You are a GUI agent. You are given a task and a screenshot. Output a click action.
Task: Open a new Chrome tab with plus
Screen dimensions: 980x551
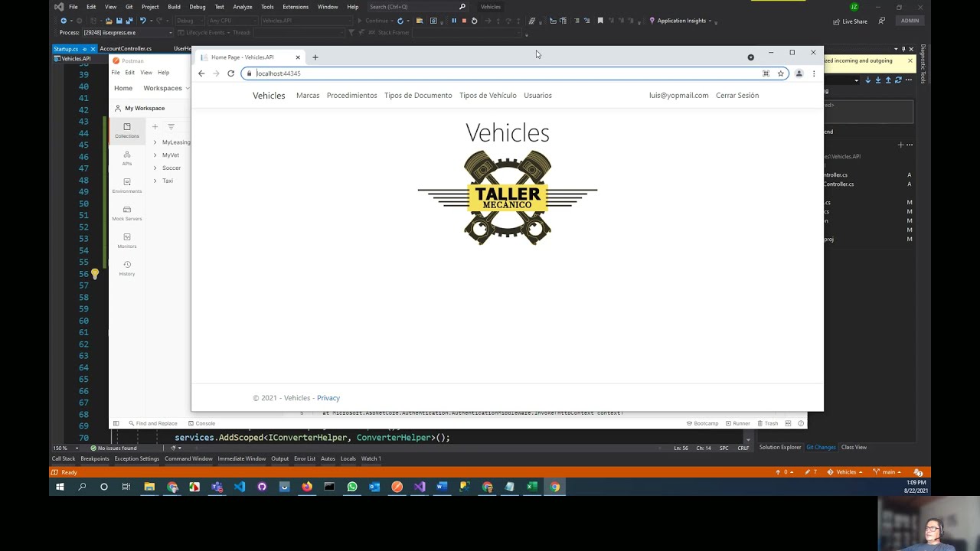pyautogui.click(x=315, y=57)
